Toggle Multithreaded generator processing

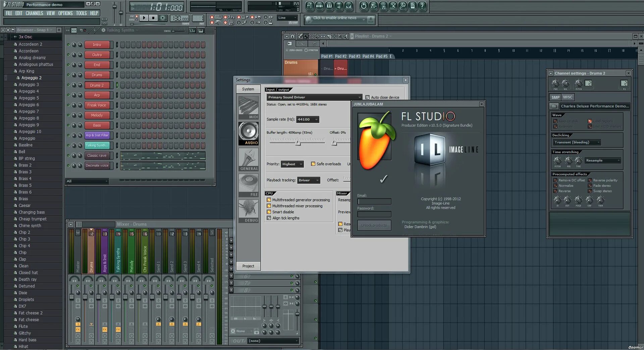[x=269, y=200]
